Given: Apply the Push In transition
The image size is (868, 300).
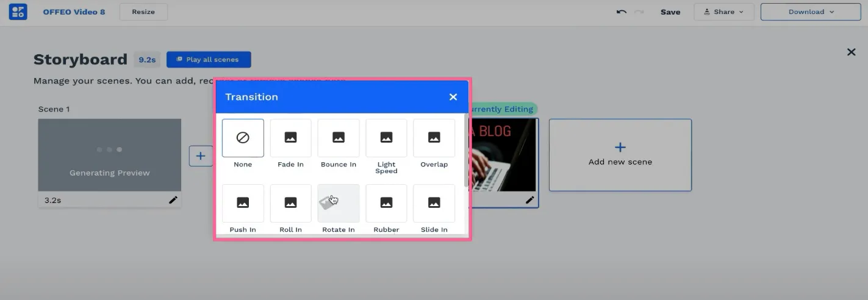Looking at the screenshot, I should 243,203.
